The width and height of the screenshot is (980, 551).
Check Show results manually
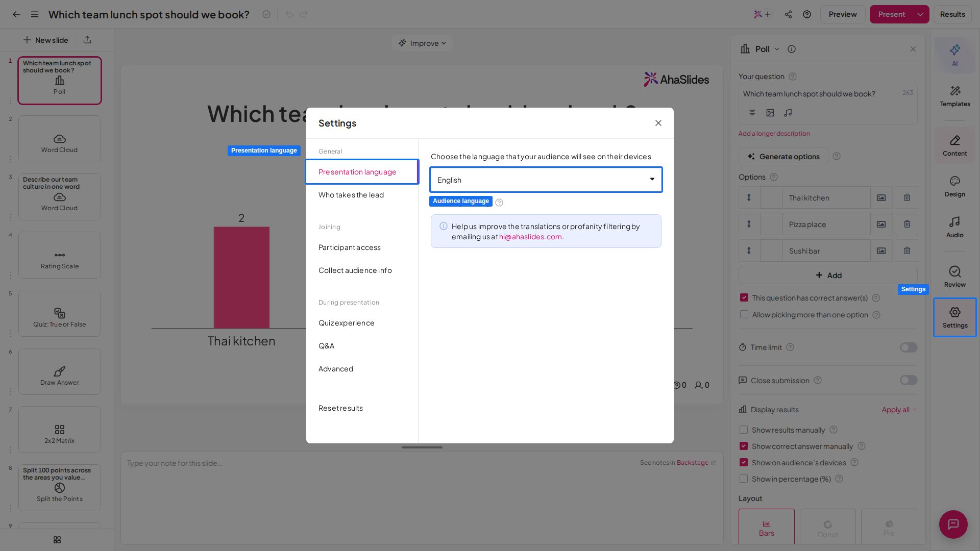[743, 430]
